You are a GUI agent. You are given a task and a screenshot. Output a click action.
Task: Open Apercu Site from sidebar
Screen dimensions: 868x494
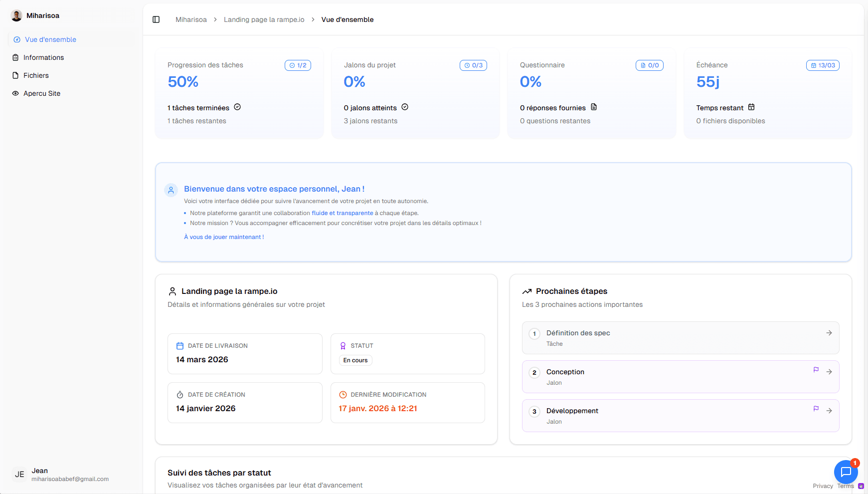click(x=42, y=93)
